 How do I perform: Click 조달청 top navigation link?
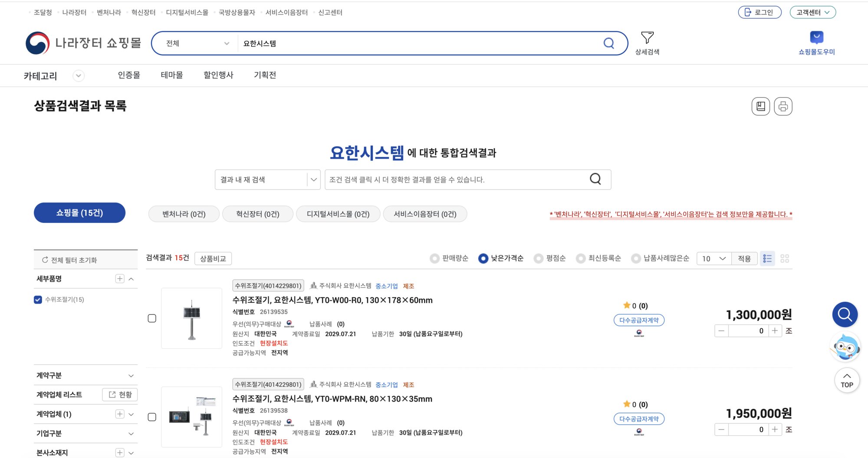click(x=43, y=12)
